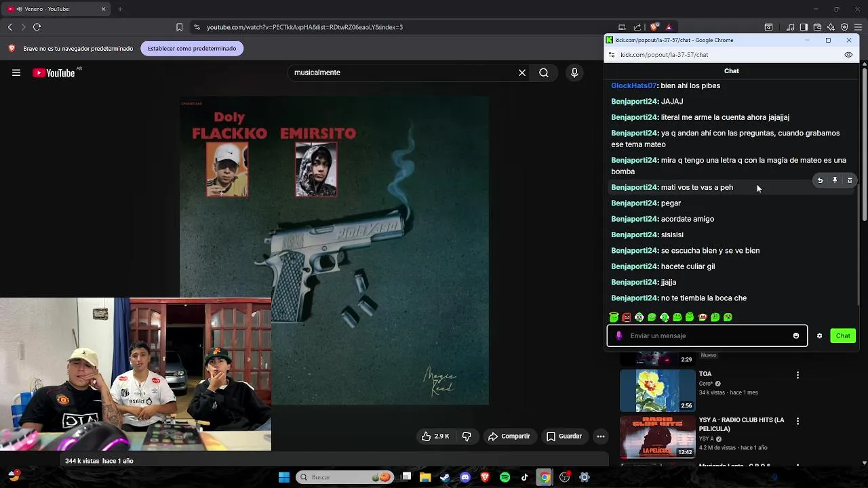Open the emoji picker in message box
This screenshot has height=488, width=868.
(x=796, y=335)
